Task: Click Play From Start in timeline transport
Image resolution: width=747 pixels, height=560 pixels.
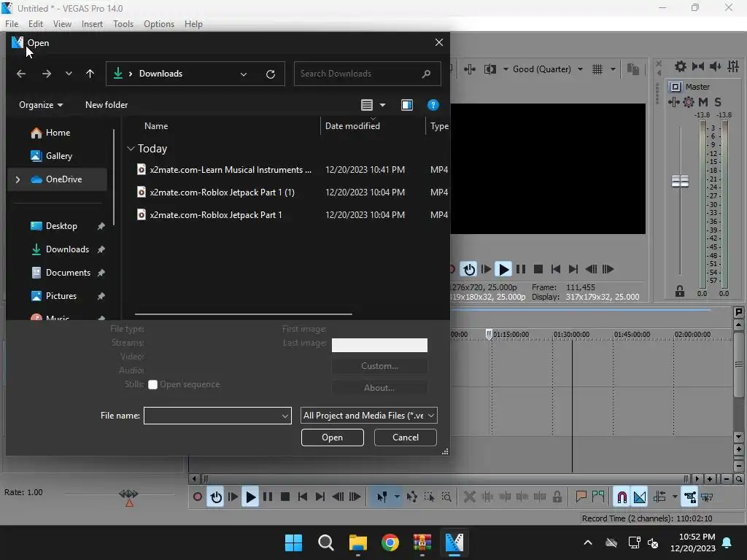Action: pos(233,497)
